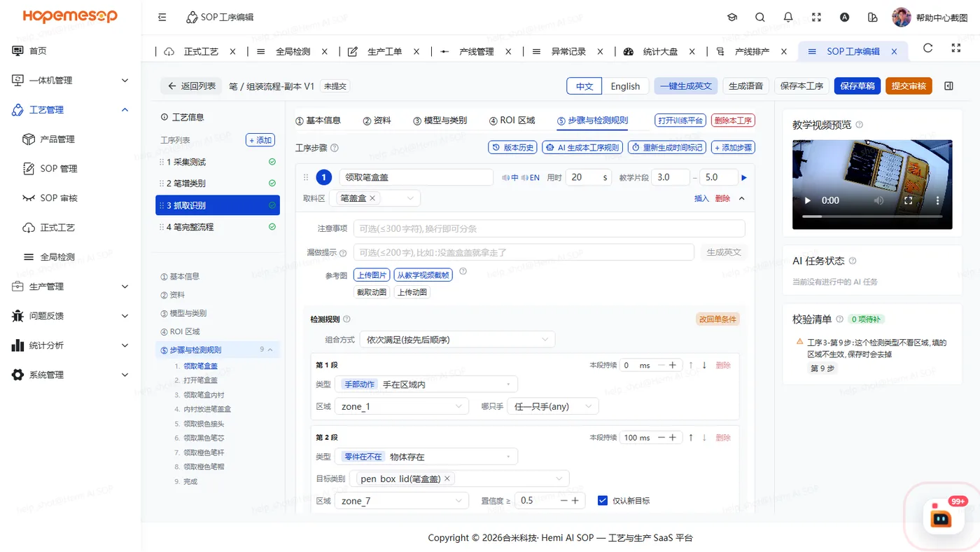The width and height of the screenshot is (980, 552).
Task: Move segment 第 1 段 down with the arrow
Action: click(x=704, y=365)
